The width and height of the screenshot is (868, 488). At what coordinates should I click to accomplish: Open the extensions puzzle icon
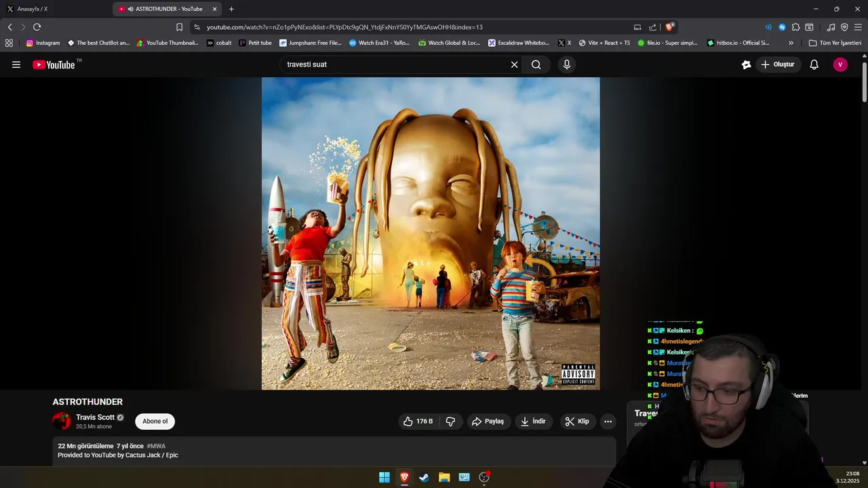click(795, 27)
